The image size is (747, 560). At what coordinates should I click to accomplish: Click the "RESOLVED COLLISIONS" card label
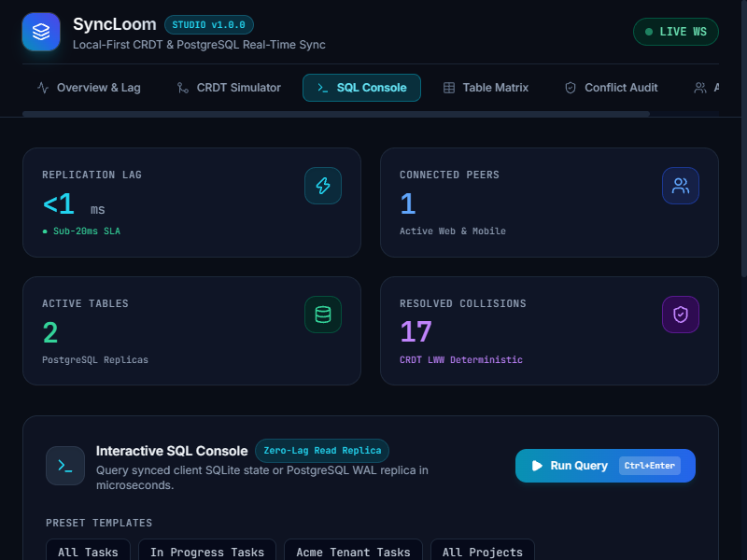click(x=463, y=303)
